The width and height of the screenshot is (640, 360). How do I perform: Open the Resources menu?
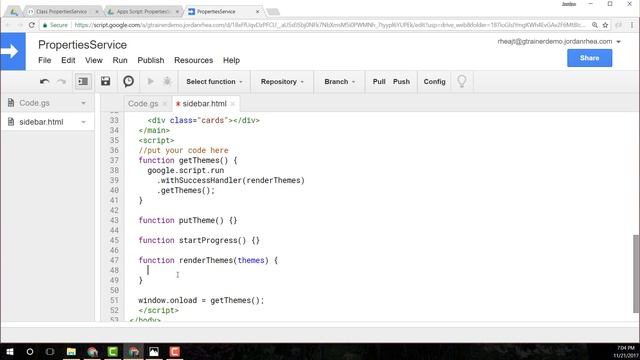(x=193, y=60)
